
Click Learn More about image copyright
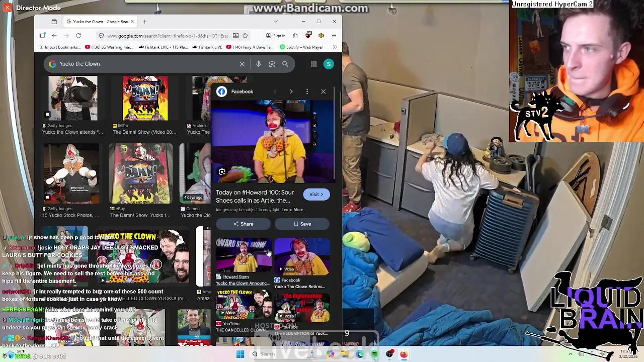pos(292,210)
